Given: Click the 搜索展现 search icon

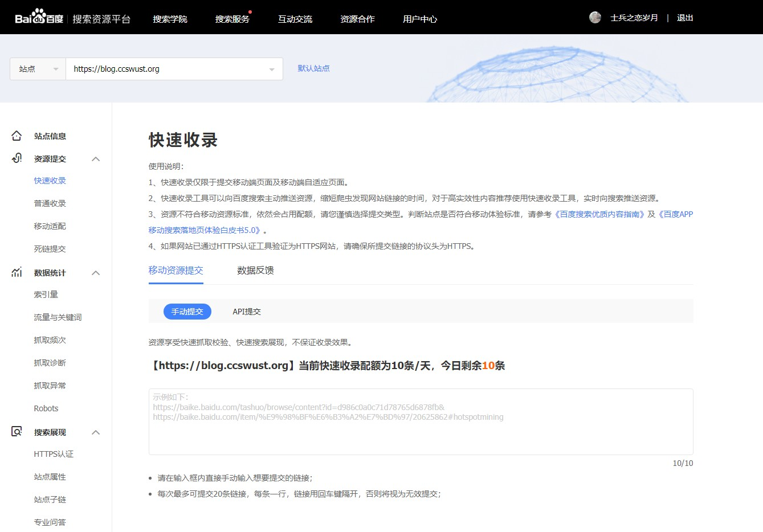Looking at the screenshot, I should (x=17, y=432).
